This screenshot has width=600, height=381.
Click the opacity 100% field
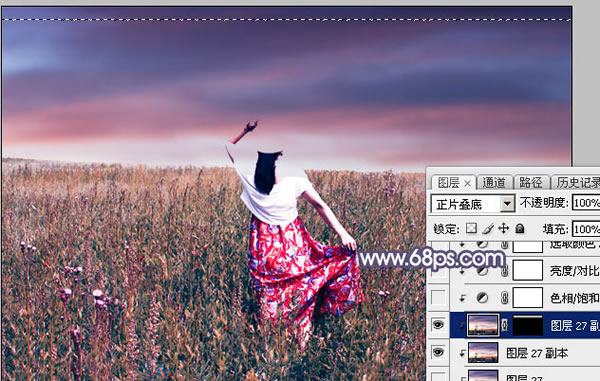(x=585, y=203)
